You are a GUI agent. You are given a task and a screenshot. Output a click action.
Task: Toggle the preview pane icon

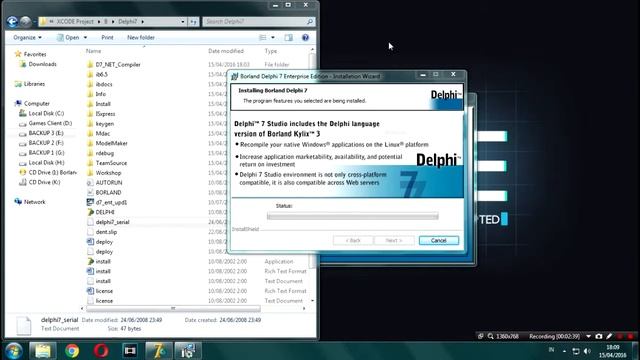point(289,38)
